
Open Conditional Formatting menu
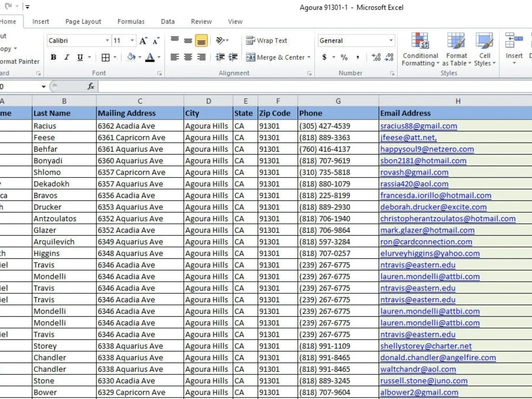tap(420, 50)
